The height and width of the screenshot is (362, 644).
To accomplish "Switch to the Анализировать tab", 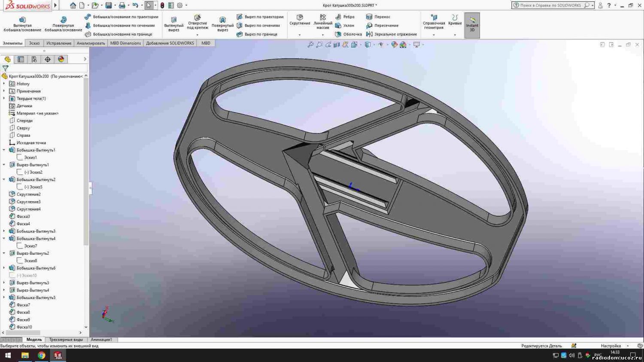I will point(91,43).
